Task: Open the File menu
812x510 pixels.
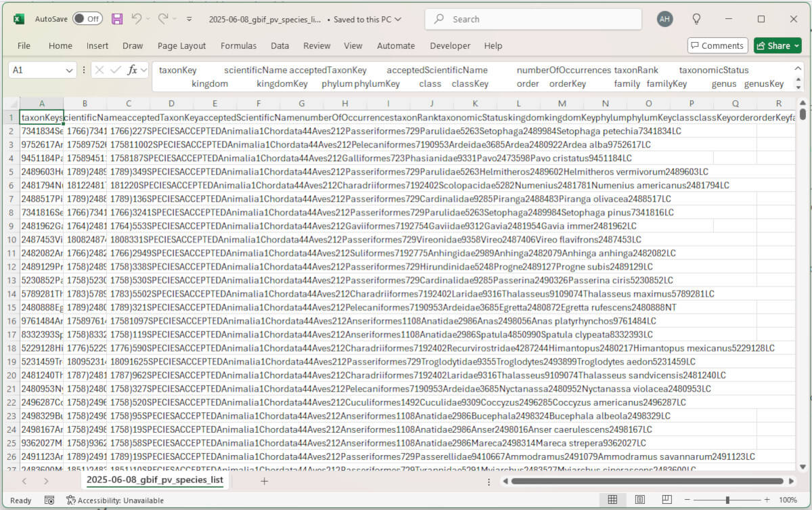Action: coord(24,46)
